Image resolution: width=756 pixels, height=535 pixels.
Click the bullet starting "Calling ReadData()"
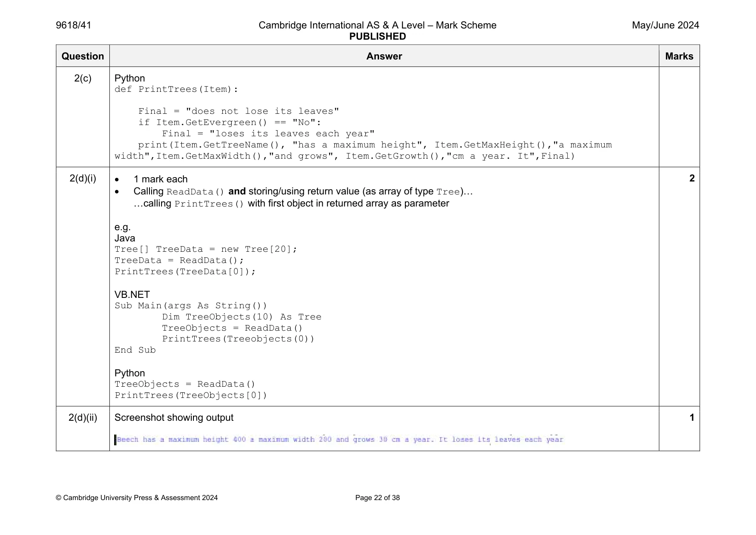(x=303, y=191)
